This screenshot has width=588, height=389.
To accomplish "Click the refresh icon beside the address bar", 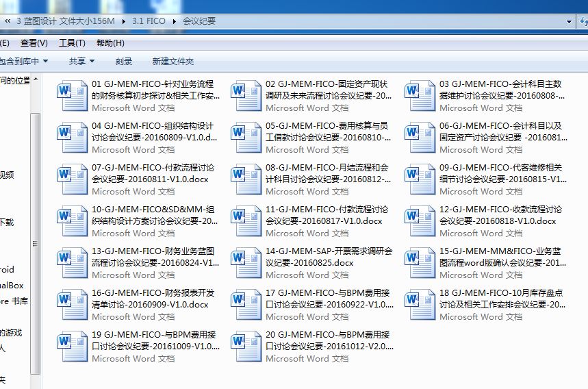I will [584, 21].
